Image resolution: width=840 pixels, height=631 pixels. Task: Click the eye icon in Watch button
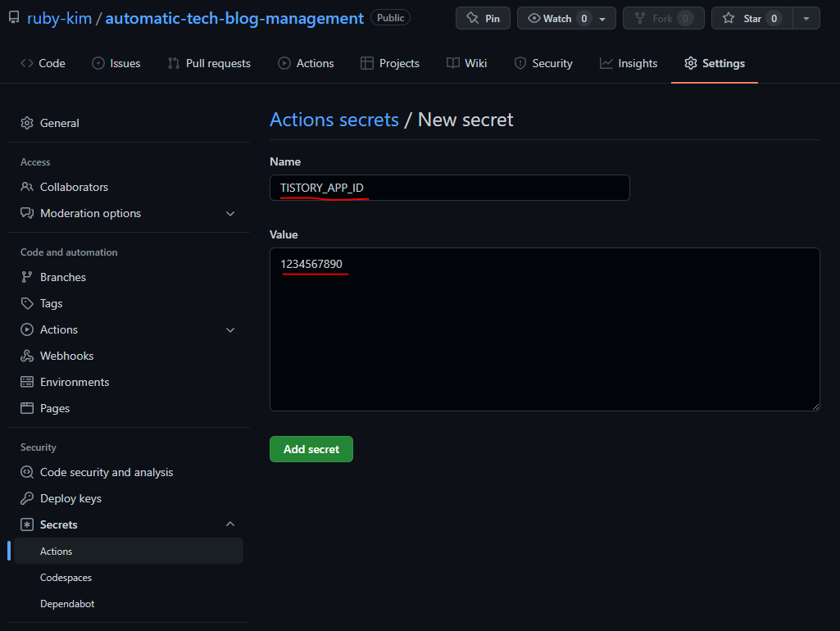[x=534, y=18]
